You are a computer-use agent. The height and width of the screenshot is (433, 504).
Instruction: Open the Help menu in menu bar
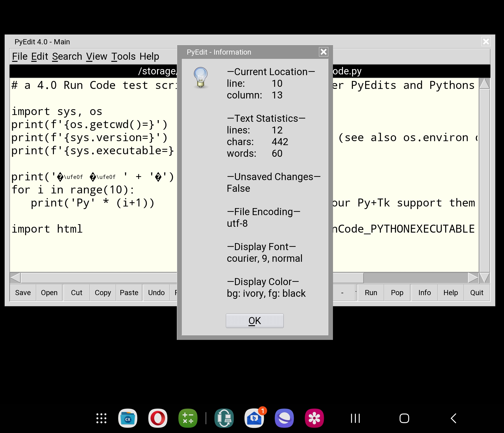[x=149, y=56]
